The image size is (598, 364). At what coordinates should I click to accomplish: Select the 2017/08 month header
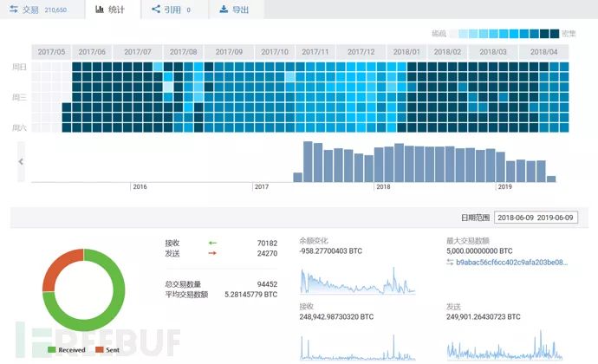184,52
